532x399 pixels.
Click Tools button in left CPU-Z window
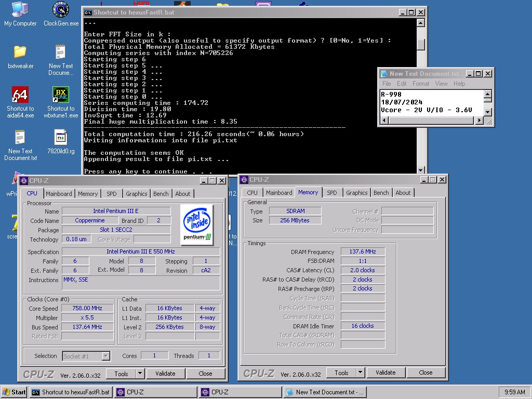[121, 374]
